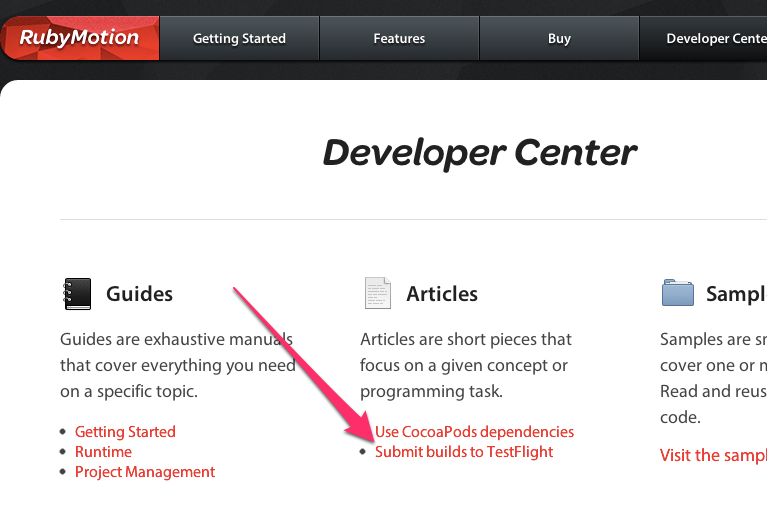
Task: Follow the Visit the samples link
Action: (x=713, y=455)
